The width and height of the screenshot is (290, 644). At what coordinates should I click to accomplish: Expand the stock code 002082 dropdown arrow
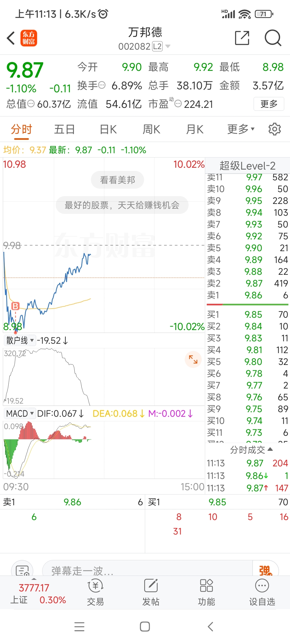[x=168, y=46]
